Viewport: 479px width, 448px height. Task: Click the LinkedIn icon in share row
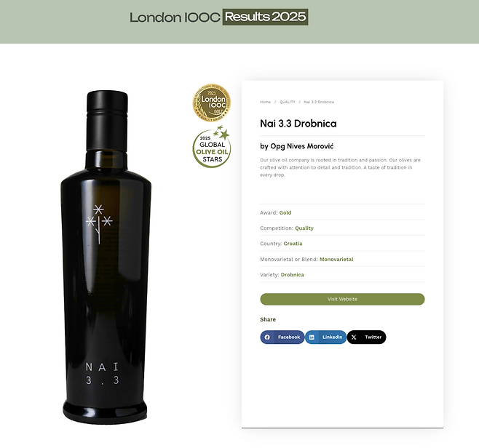point(312,337)
